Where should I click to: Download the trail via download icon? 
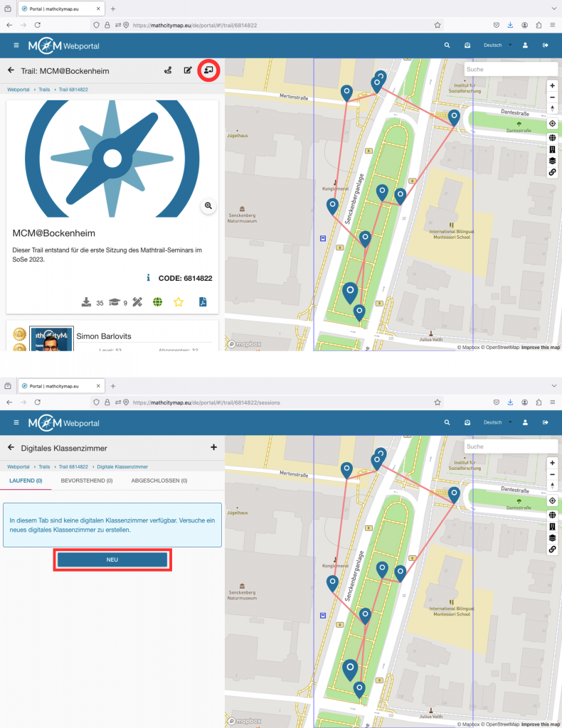(87, 302)
